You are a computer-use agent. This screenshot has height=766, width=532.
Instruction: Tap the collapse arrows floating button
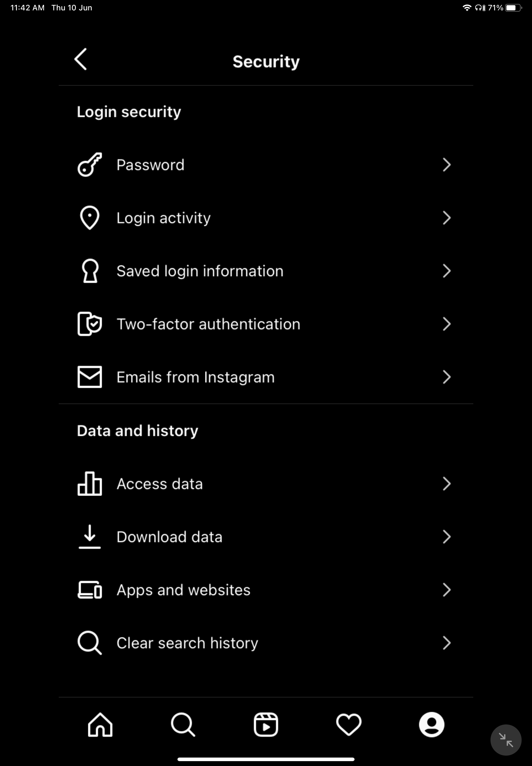pos(506,740)
